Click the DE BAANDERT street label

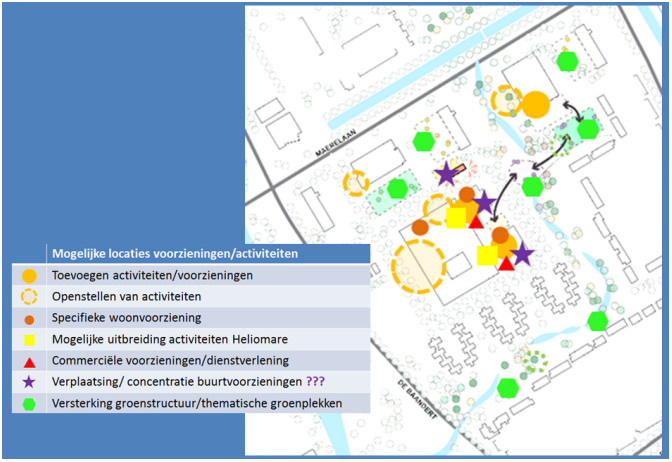pyautogui.click(x=417, y=399)
